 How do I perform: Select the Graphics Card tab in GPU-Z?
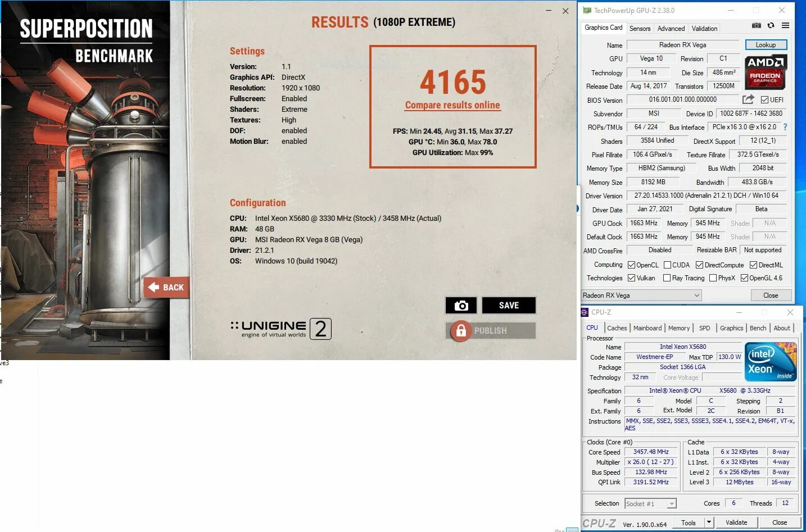click(x=603, y=28)
